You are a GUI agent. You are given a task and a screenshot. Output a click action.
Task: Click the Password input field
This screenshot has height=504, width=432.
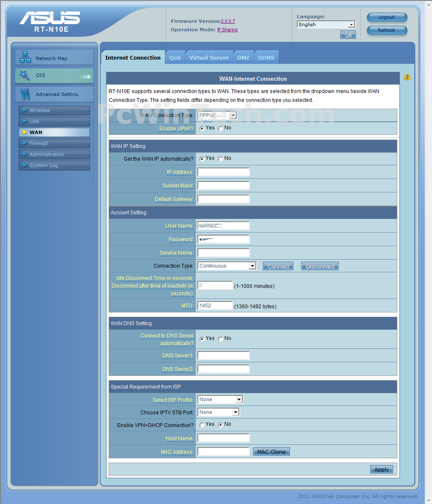(224, 239)
